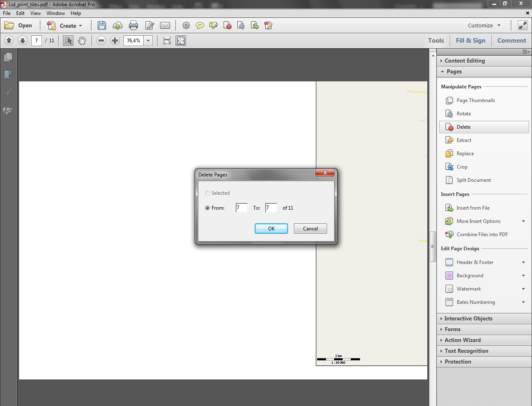Image resolution: width=532 pixels, height=406 pixels.
Task: Select the From page range radio button
Action: coord(207,208)
